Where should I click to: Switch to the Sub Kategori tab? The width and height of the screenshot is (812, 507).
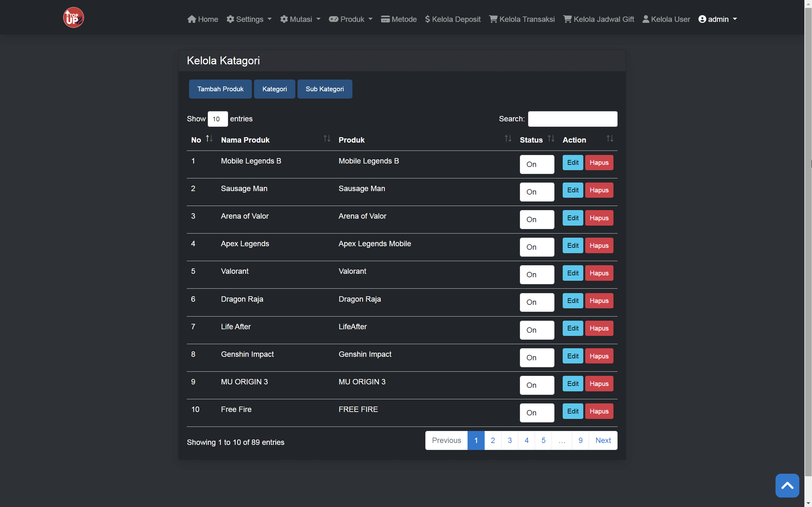(x=324, y=89)
